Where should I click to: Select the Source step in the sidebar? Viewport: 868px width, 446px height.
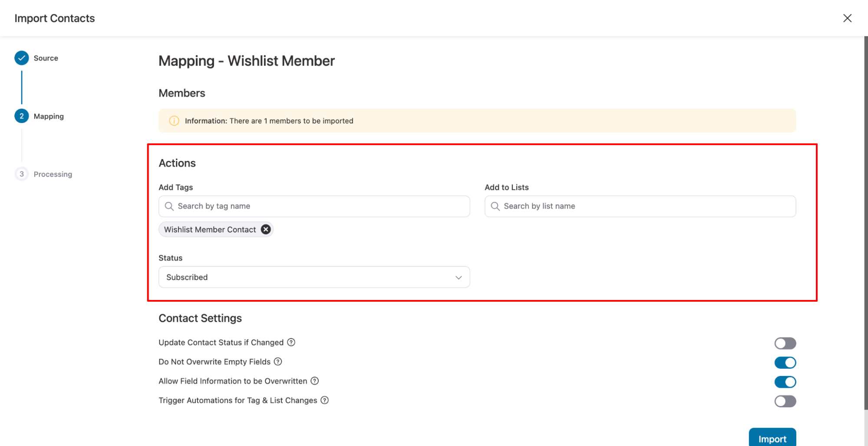coord(46,58)
